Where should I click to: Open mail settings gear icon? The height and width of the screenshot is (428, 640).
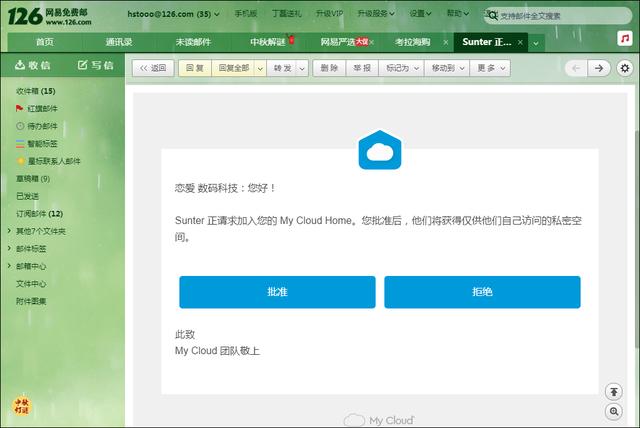(x=625, y=68)
